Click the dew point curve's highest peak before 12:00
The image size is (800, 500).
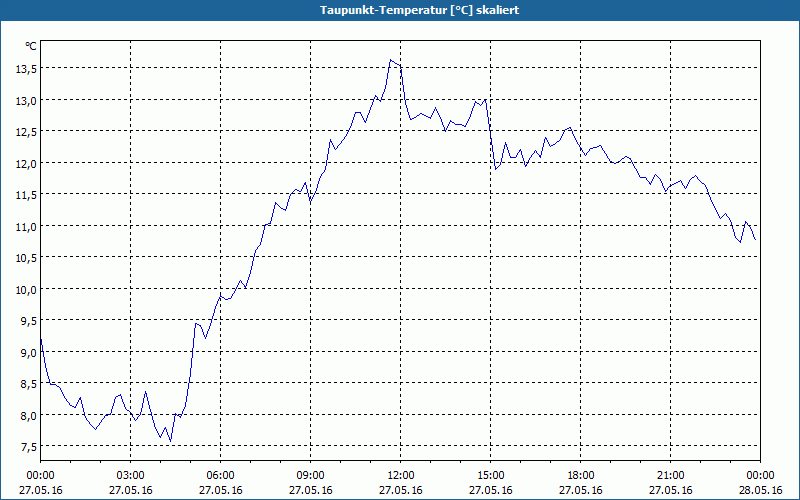pos(390,60)
